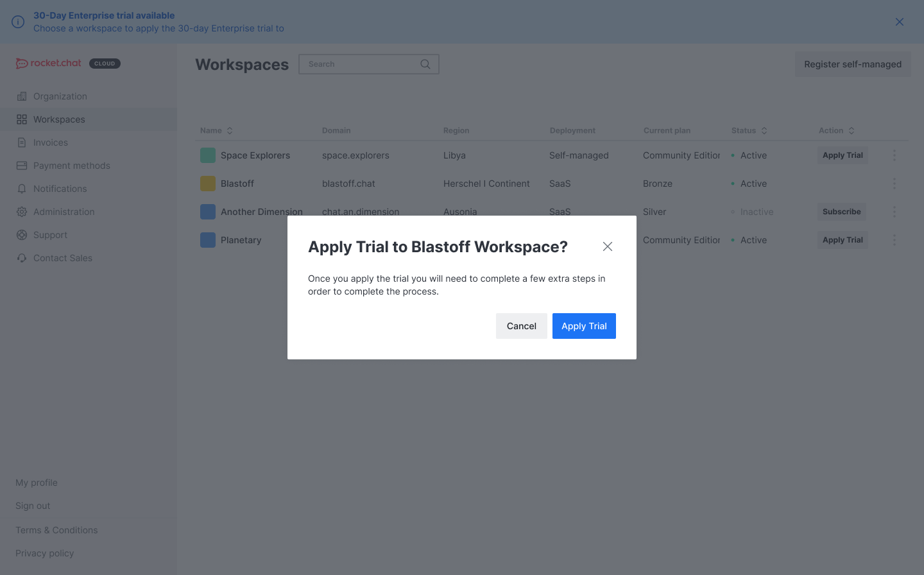Open Space Explorers workspace name
Viewport: 924px width, 575px height.
click(255, 155)
